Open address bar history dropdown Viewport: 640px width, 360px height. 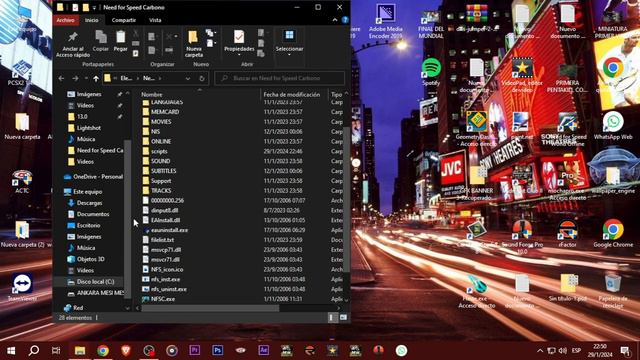pyautogui.click(x=188, y=78)
